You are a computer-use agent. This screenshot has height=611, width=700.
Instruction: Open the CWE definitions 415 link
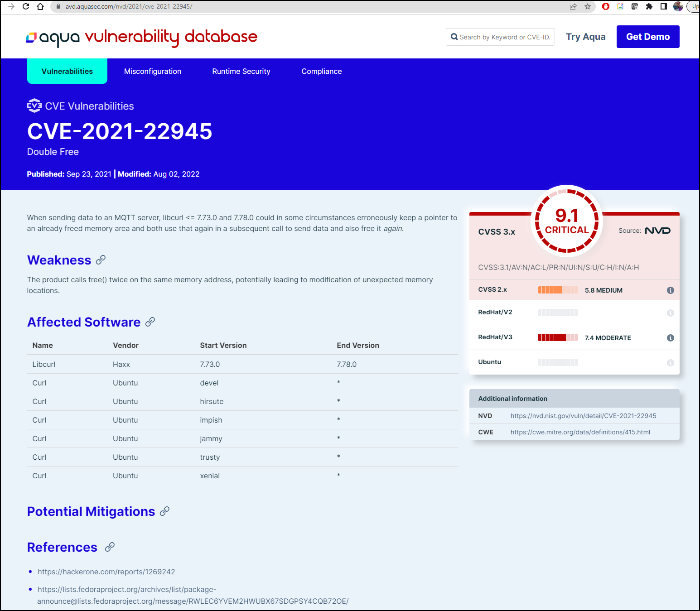point(580,432)
